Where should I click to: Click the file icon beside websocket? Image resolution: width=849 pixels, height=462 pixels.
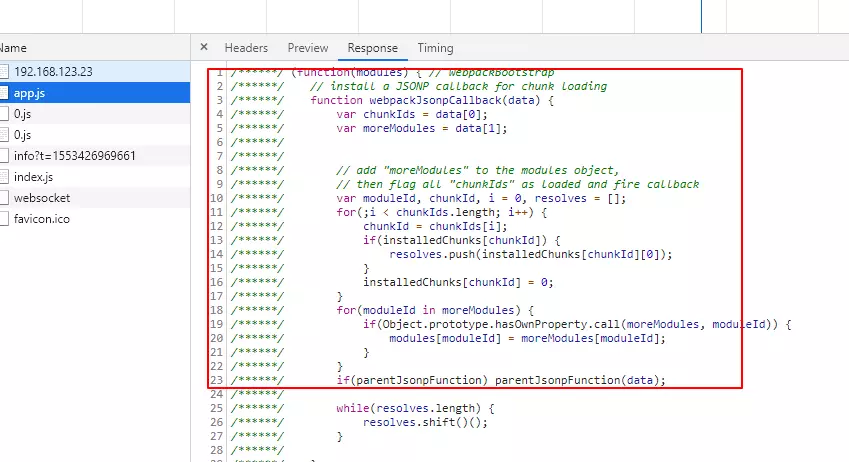[x=4, y=198]
